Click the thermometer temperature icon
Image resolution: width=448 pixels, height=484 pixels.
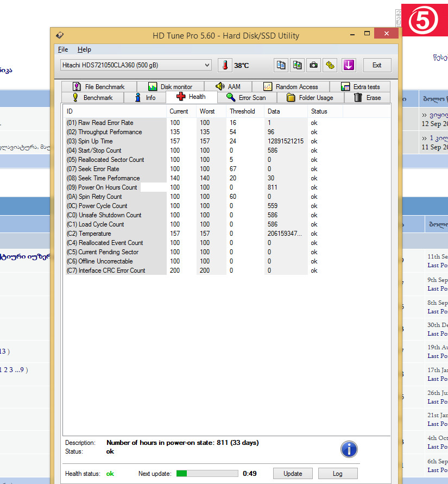pyautogui.click(x=224, y=65)
